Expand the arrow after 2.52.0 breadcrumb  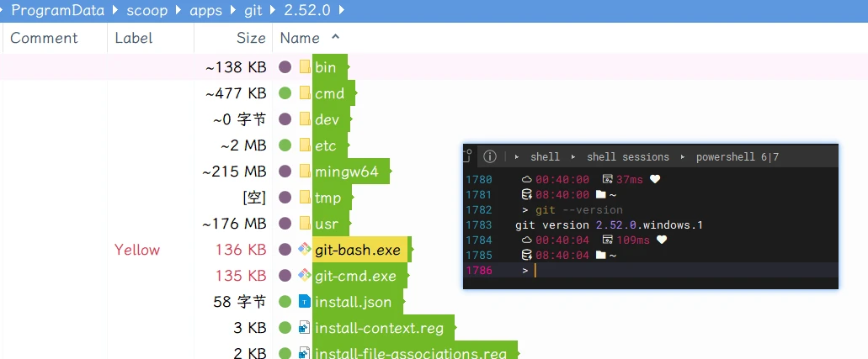[x=341, y=11]
